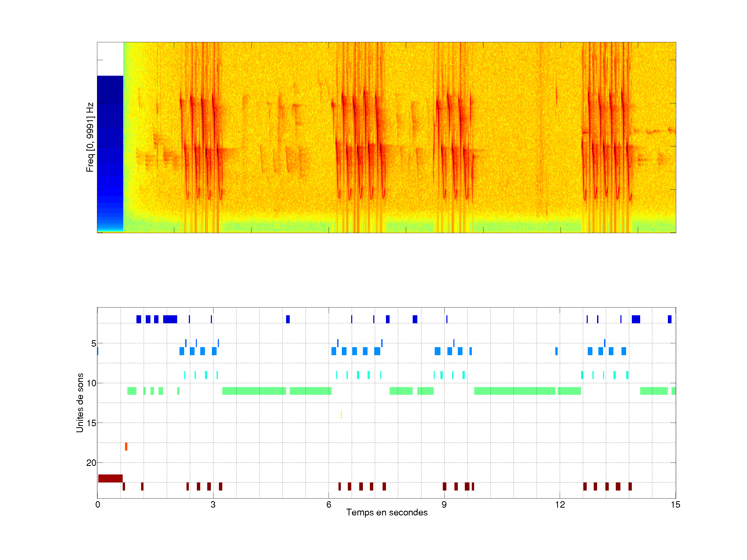Viewport: 747px width, 560px height.
Task: Click the white block at spectrogram top-left
Action: pyautogui.click(x=110, y=59)
